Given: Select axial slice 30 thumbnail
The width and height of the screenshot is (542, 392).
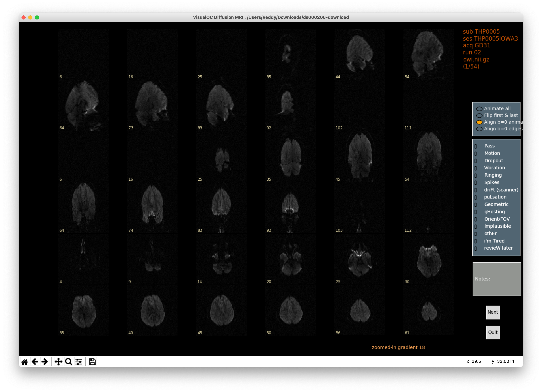Looking at the screenshot, I should click(x=429, y=259).
